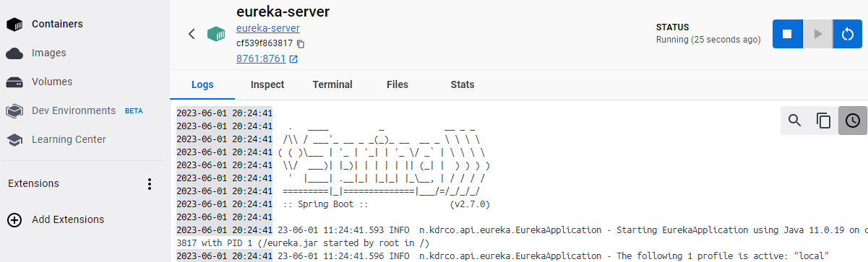The image size is (868, 262).
Task: View the Stats tab
Action: coord(463,84)
